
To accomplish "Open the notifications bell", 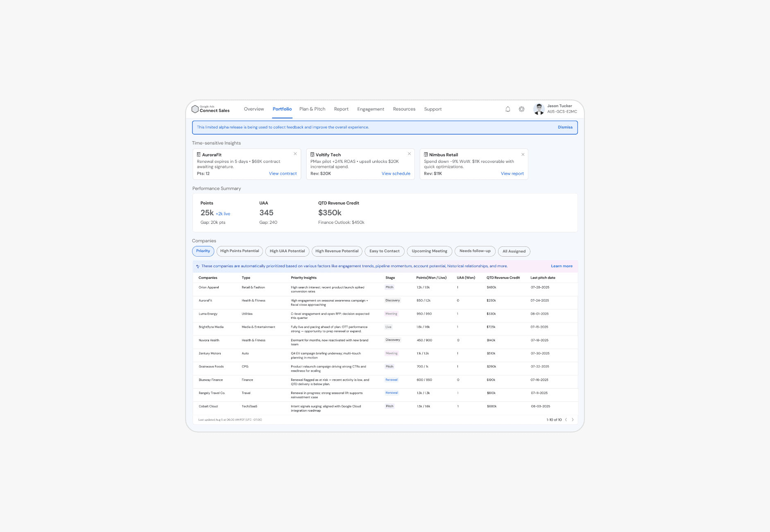I will [x=508, y=109].
